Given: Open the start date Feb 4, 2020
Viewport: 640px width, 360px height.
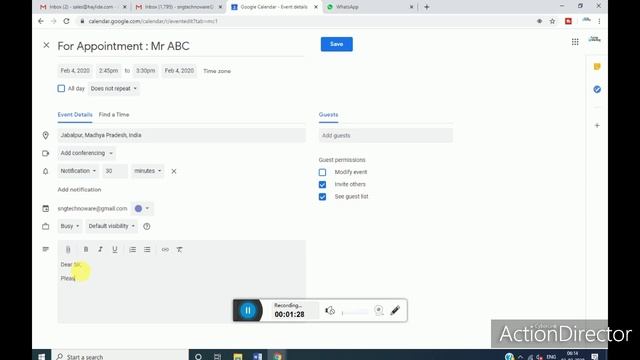Looking at the screenshot, I should [x=75, y=71].
